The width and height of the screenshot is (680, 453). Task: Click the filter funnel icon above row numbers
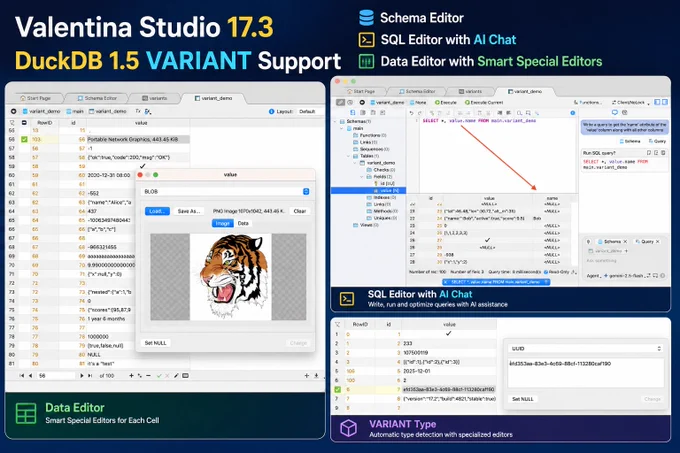(x=12, y=123)
